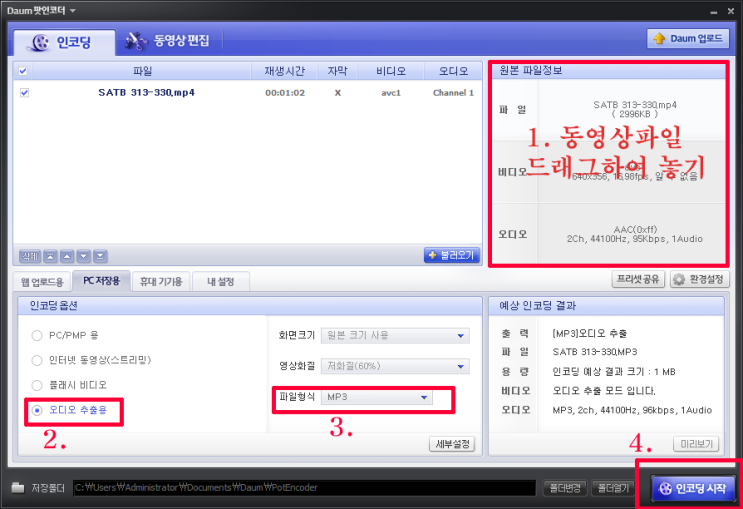Start encoding with 인코딩 시작 button
743x509 pixels.
(692, 488)
